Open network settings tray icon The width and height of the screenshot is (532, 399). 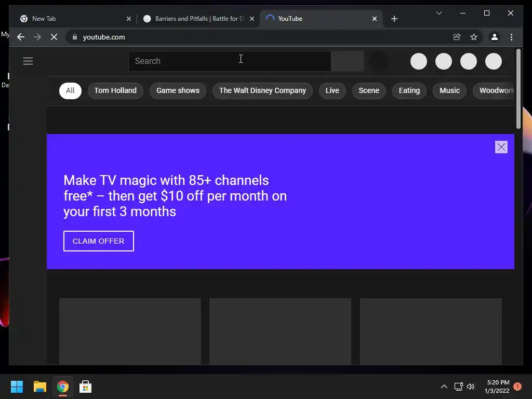(x=459, y=387)
